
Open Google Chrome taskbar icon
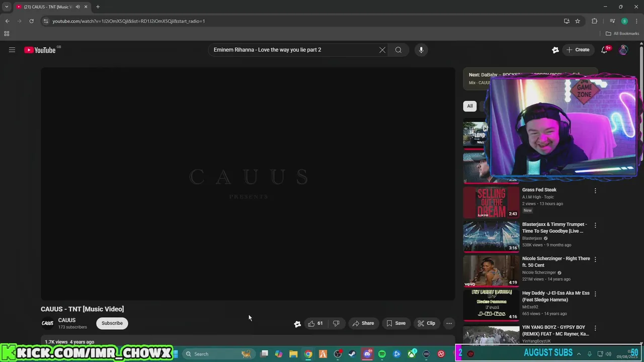[x=308, y=354]
